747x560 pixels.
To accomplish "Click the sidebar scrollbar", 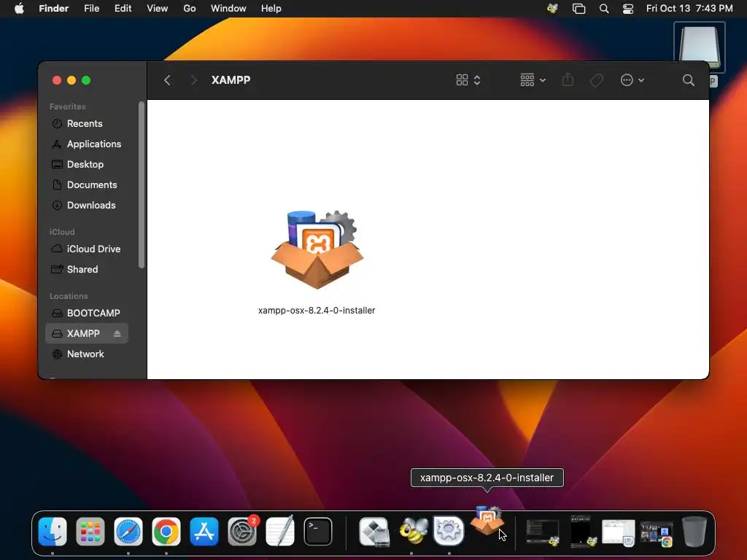I will [x=142, y=185].
